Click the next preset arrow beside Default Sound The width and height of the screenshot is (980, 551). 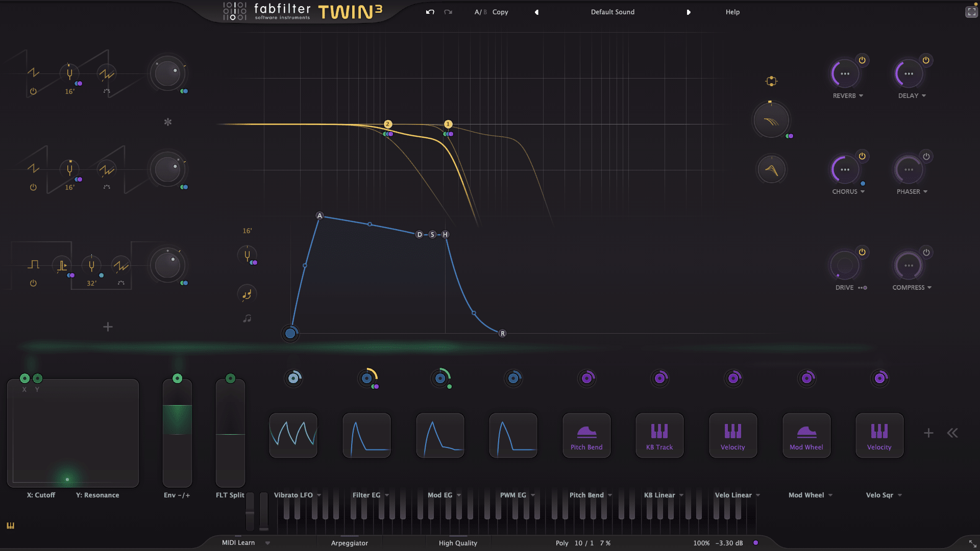tap(689, 12)
